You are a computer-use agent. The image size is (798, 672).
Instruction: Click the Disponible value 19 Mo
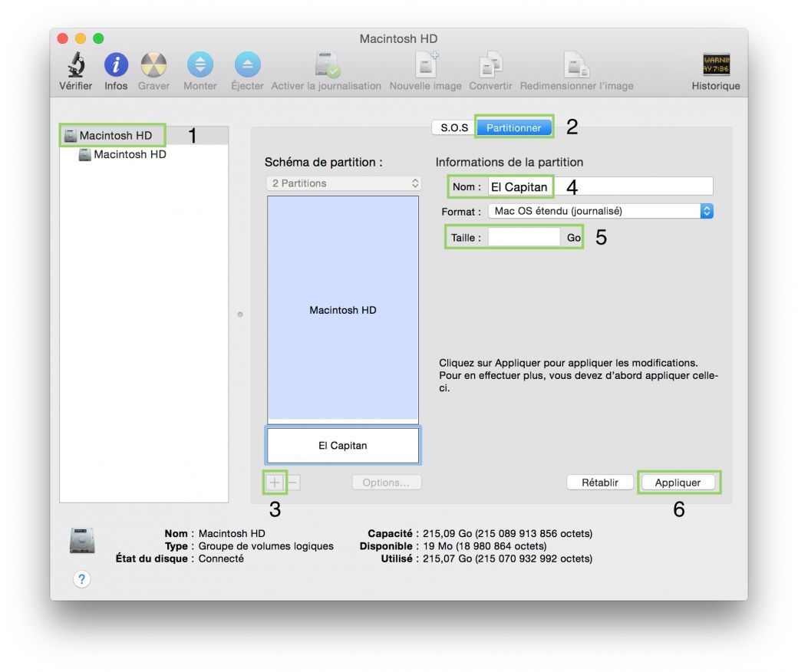click(484, 546)
